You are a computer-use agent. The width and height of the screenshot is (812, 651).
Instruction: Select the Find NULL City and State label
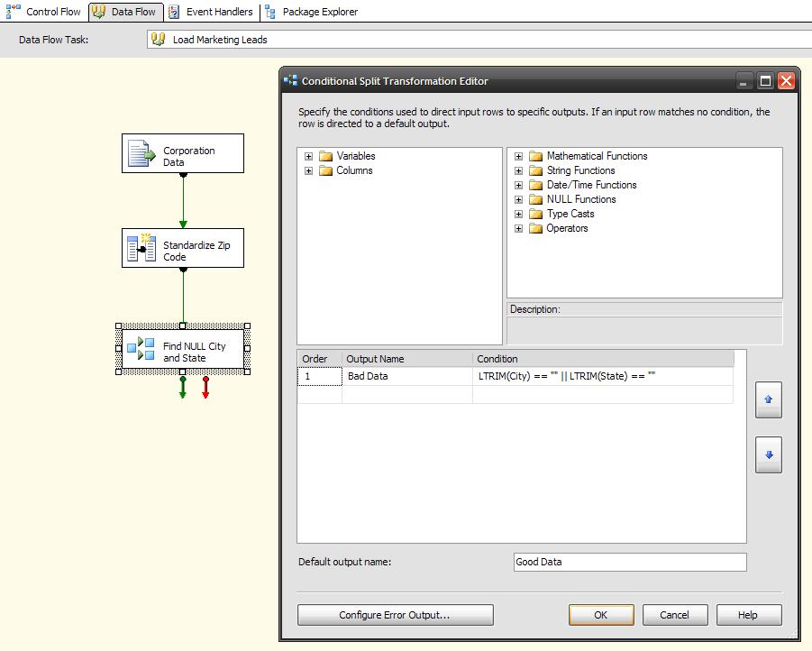pyautogui.click(x=195, y=352)
